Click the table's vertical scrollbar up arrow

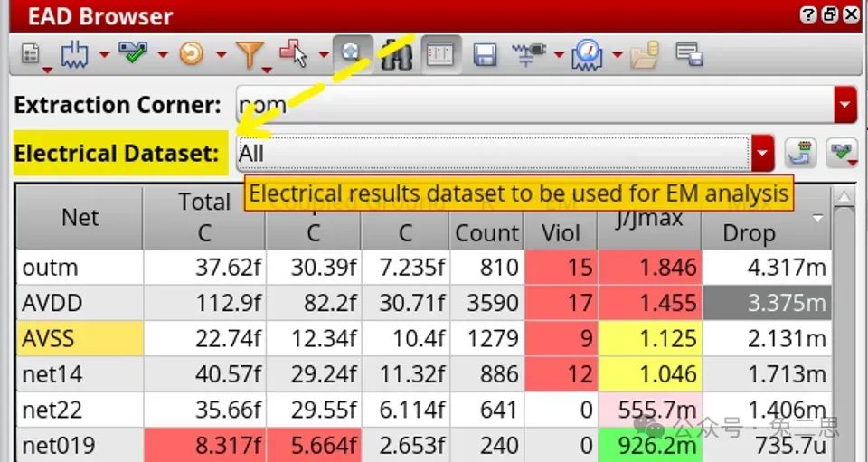coord(843,196)
